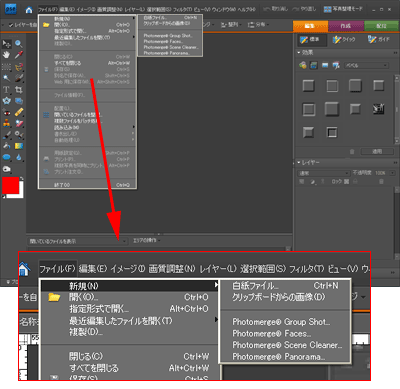Click the 100% opacity value field
Image resolution: width=400 pixels, height=389 pixels.
point(380,173)
